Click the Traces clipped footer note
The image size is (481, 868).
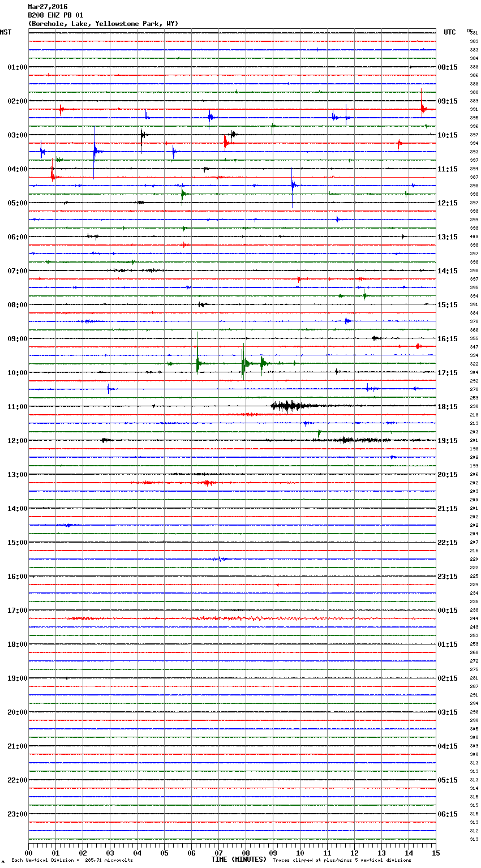point(342,860)
